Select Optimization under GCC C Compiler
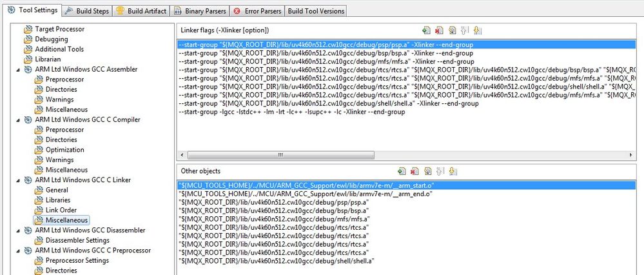Image resolution: width=644 pixels, height=275 pixels. tap(65, 150)
